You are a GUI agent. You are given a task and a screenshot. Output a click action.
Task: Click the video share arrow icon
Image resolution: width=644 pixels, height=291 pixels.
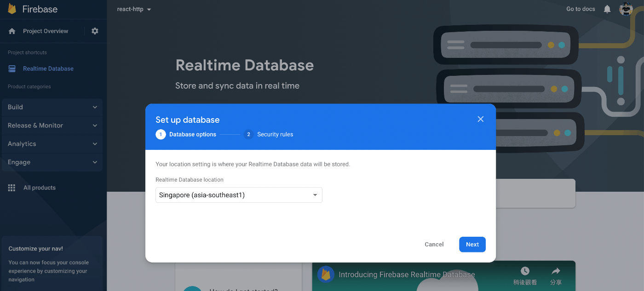tap(556, 271)
